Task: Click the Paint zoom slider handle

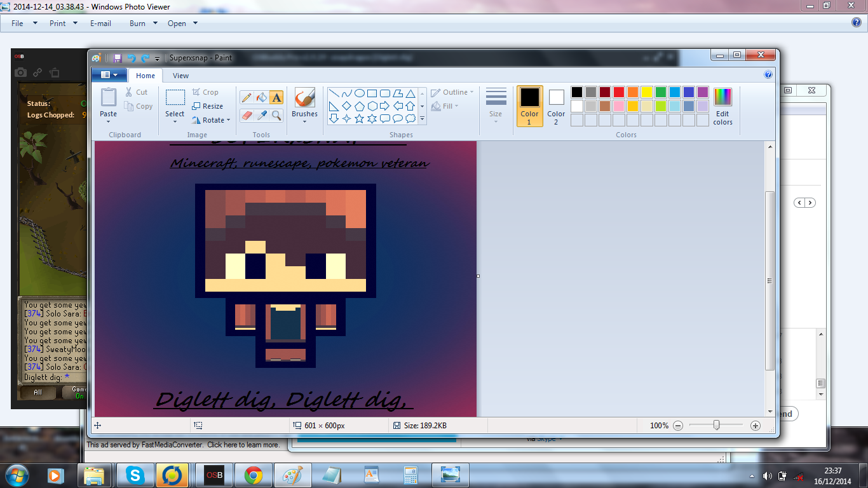Action: (717, 426)
